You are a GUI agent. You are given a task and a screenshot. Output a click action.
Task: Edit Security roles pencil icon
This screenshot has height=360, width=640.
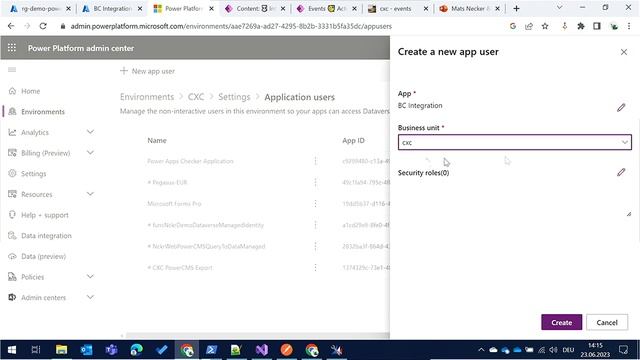pyautogui.click(x=621, y=172)
